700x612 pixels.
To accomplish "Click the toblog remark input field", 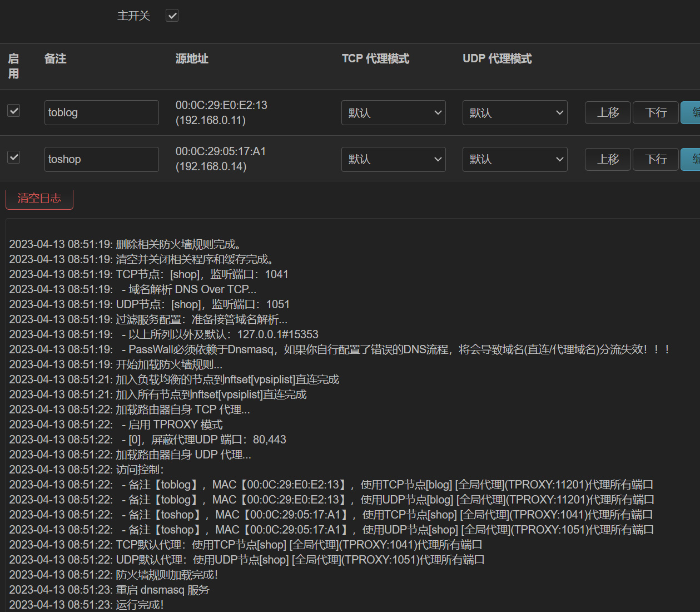I will [x=101, y=112].
